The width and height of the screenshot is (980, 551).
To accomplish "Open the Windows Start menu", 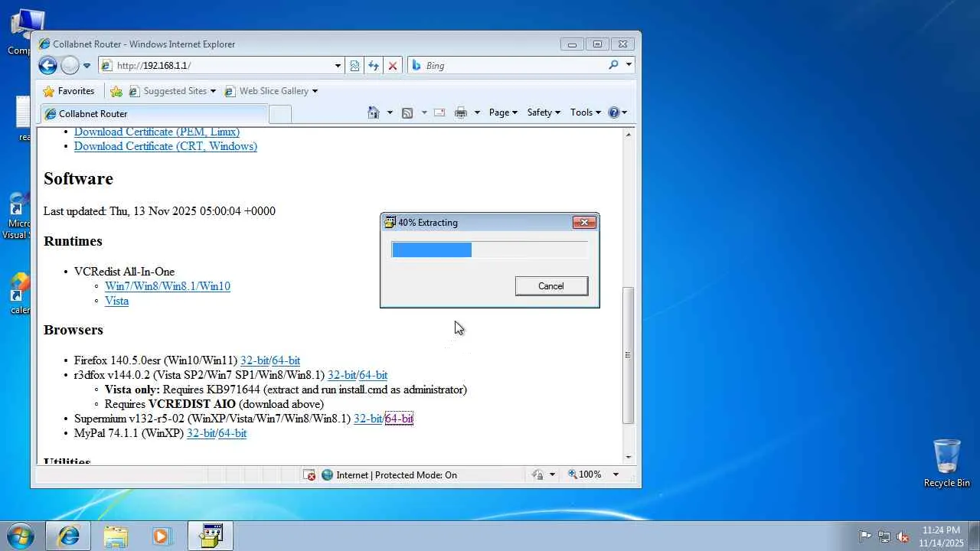I will (x=20, y=536).
